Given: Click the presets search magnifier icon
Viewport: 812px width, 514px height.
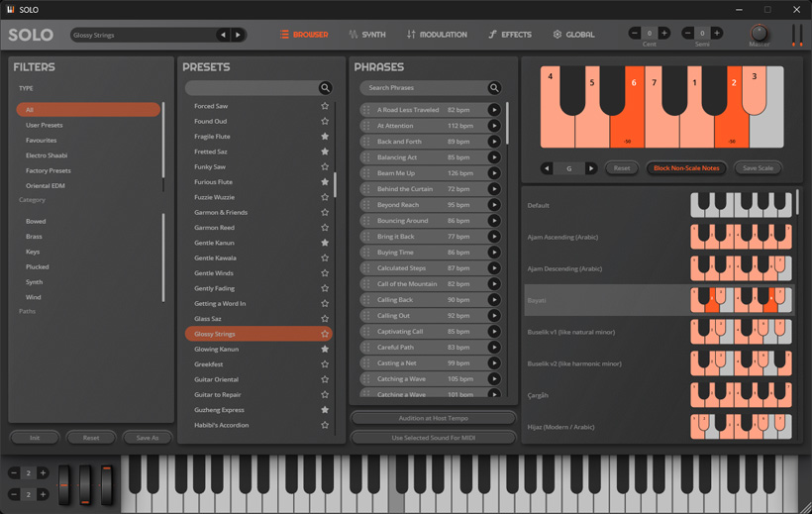Looking at the screenshot, I should [x=325, y=88].
